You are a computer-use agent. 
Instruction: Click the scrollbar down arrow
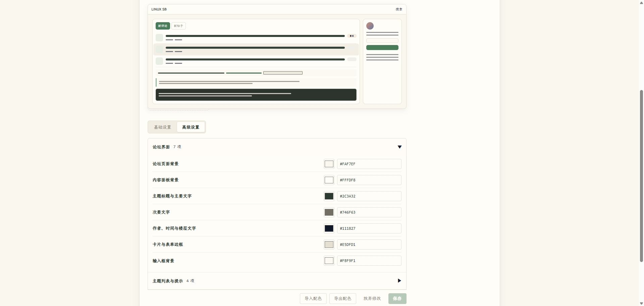(x=641, y=304)
